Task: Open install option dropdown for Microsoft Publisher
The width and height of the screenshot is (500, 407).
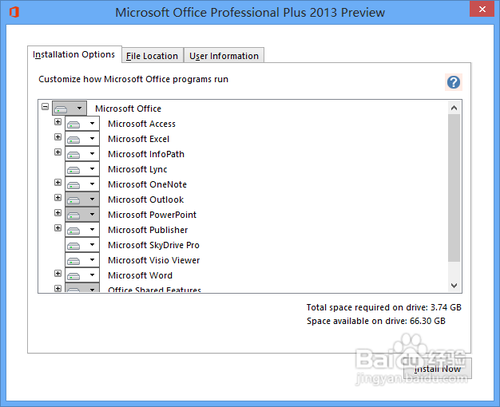Action: pyautogui.click(x=82, y=230)
